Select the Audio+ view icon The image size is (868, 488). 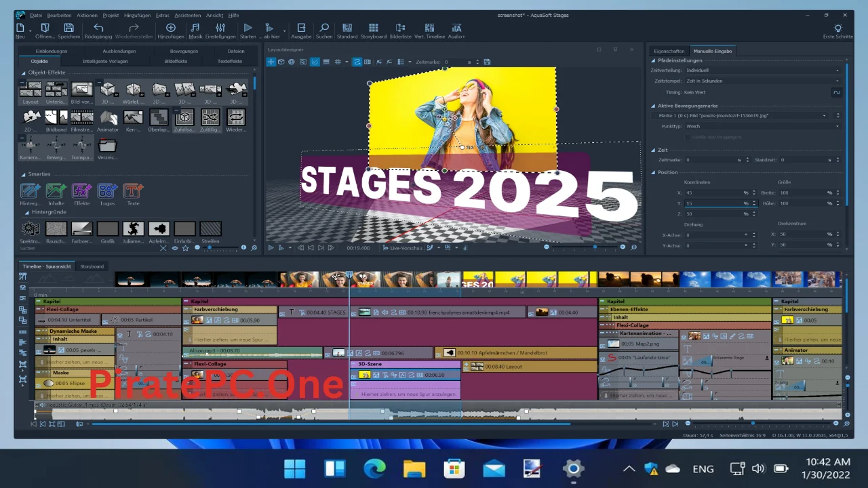(x=456, y=31)
